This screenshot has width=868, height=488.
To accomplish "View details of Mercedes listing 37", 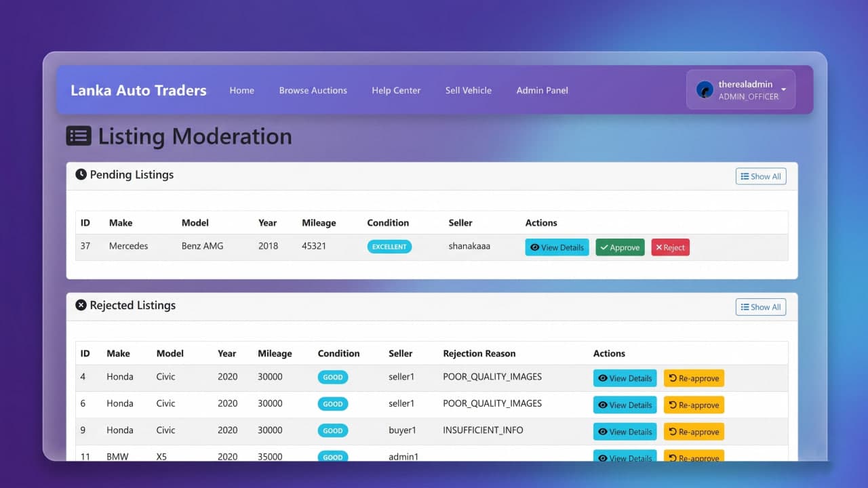I will [557, 247].
